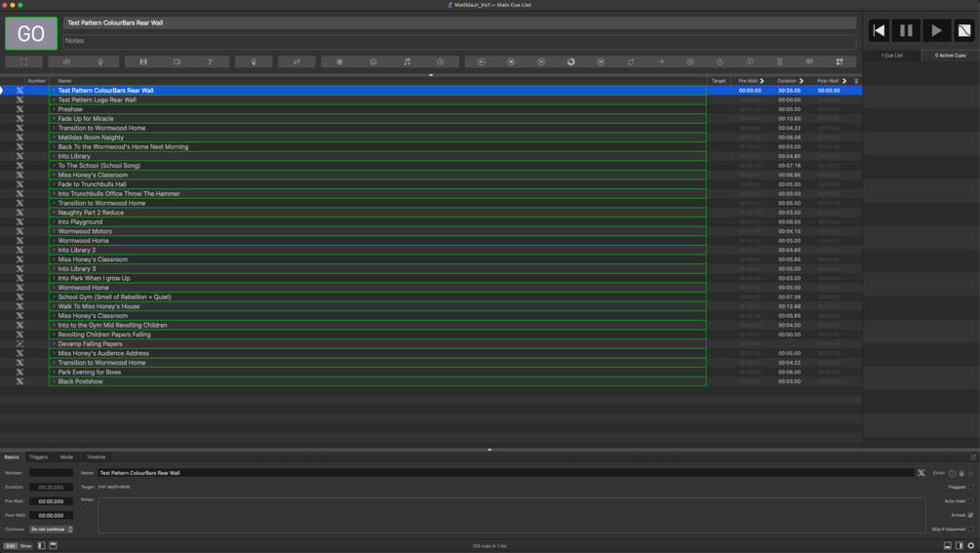This screenshot has width=980, height=553.
Task: Switch to the Mode tab
Action: pos(66,456)
